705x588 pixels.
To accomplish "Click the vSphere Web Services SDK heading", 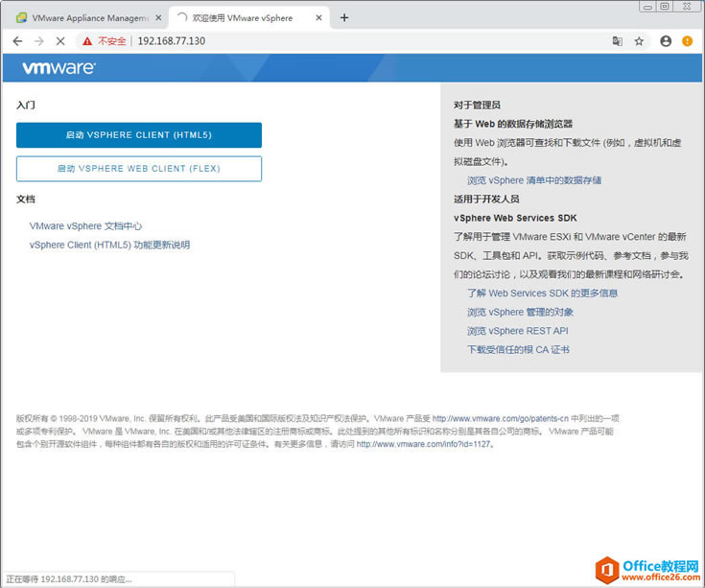I will coord(515,218).
